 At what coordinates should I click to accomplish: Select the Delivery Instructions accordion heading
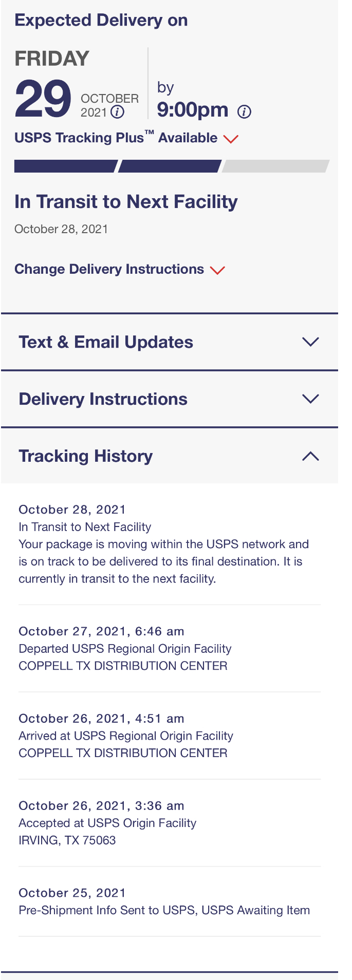(103, 399)
